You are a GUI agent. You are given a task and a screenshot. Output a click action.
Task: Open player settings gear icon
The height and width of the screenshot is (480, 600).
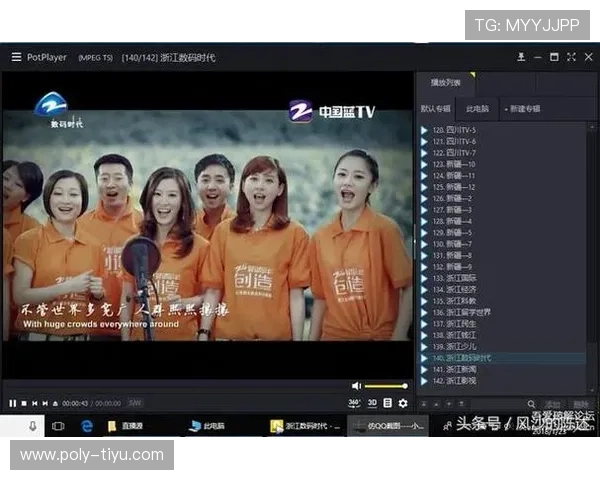pyautogui.click(x=403, y=403)
